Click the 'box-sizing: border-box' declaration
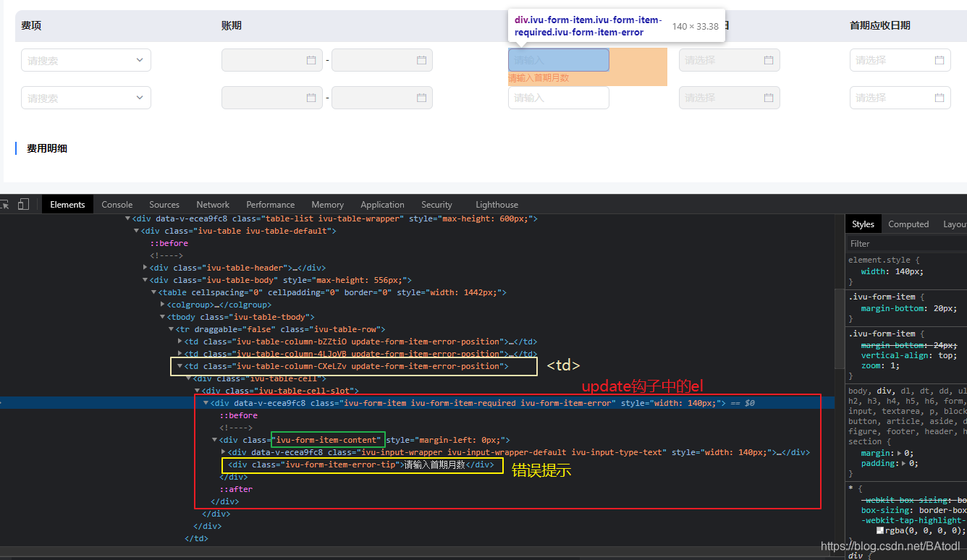This screenshot has width=967, height=560. coord(913,510)
